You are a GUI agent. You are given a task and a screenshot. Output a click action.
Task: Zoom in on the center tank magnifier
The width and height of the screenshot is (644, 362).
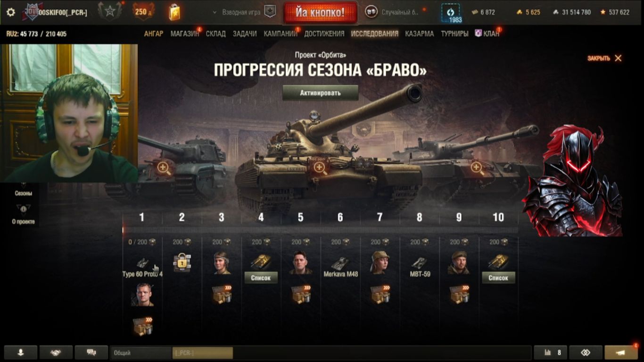(x=319, y=167)
